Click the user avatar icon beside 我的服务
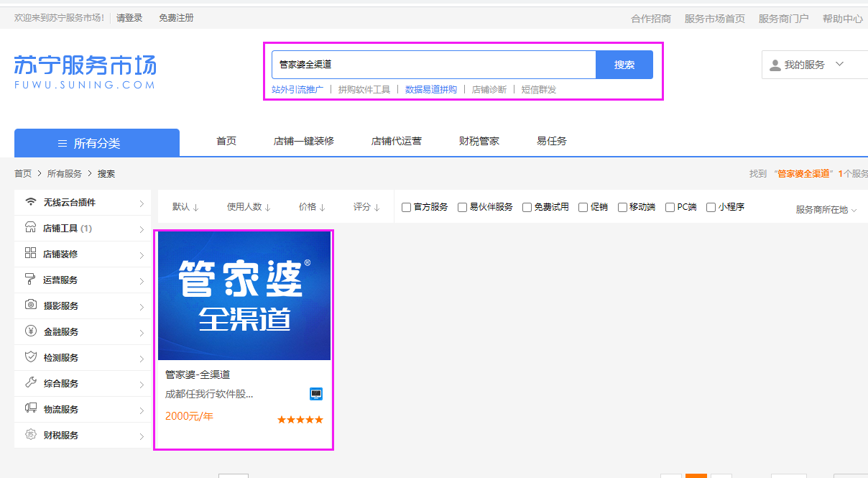 point(775,65)
